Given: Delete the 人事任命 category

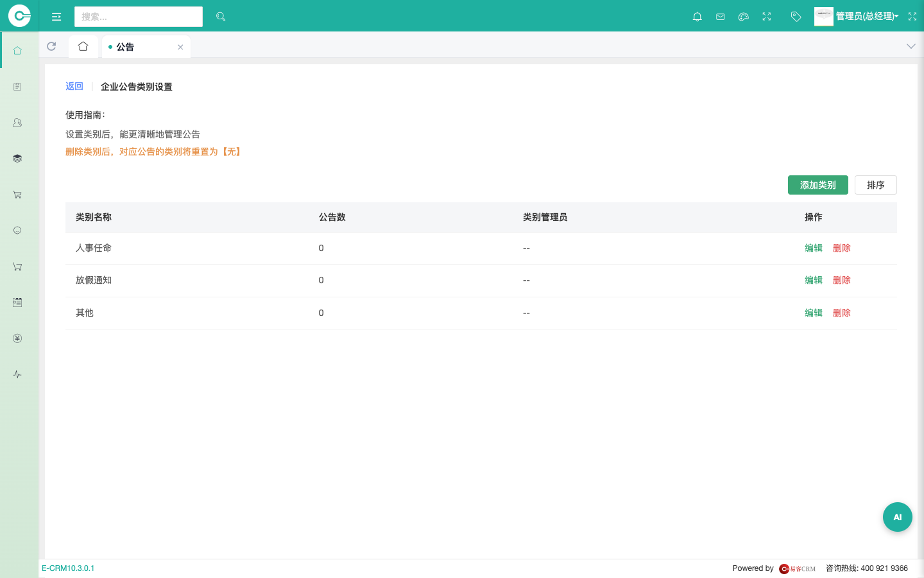Looking at the screenshot, I should (x=842, y=248).
